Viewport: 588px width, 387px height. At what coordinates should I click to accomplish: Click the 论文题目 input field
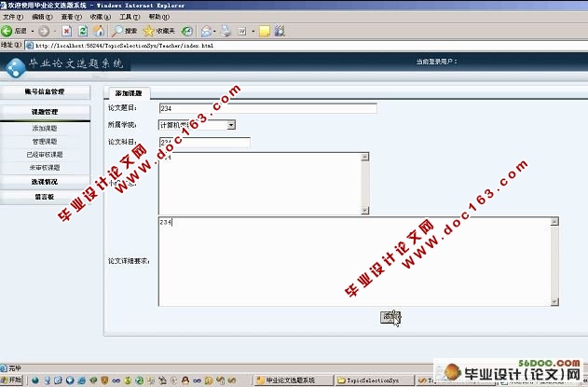(x=267, y=108)
